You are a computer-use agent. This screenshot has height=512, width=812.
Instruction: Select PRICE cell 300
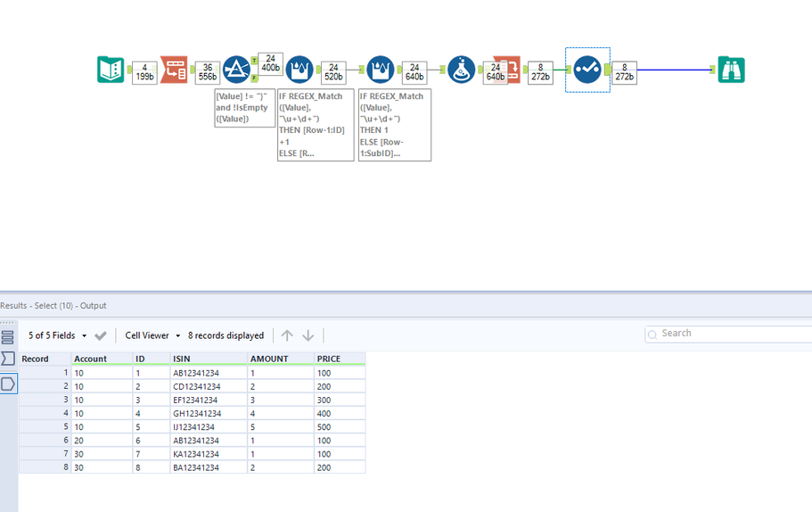click(340, 401)
